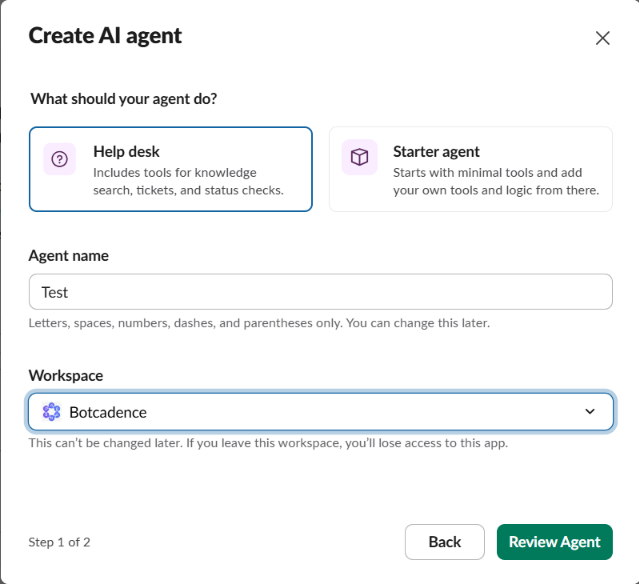Click the 'Create AI agent' title
This screenshot has width=639, height=584.
[x=105, y=36]
